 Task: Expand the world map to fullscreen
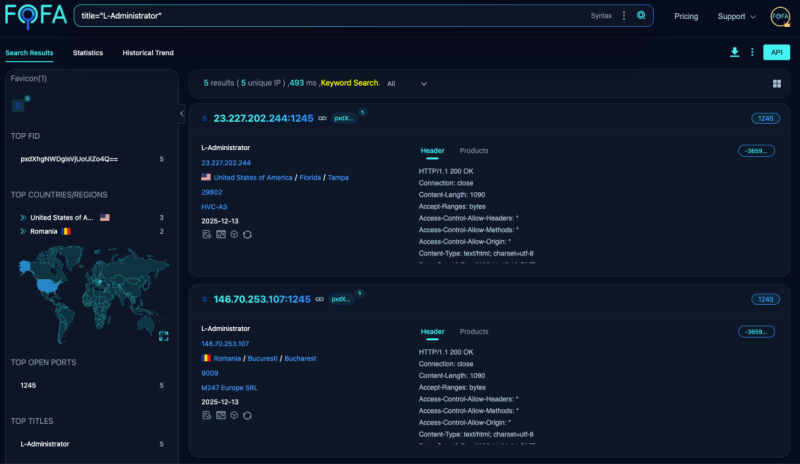(x=163, y=335)
